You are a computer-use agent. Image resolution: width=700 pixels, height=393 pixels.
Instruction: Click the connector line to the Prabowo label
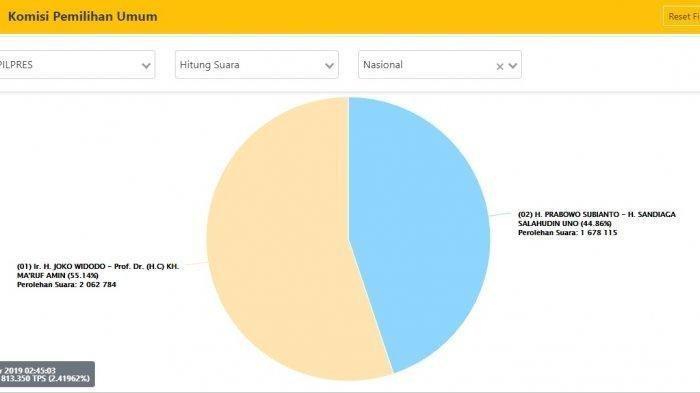(501, 214)
